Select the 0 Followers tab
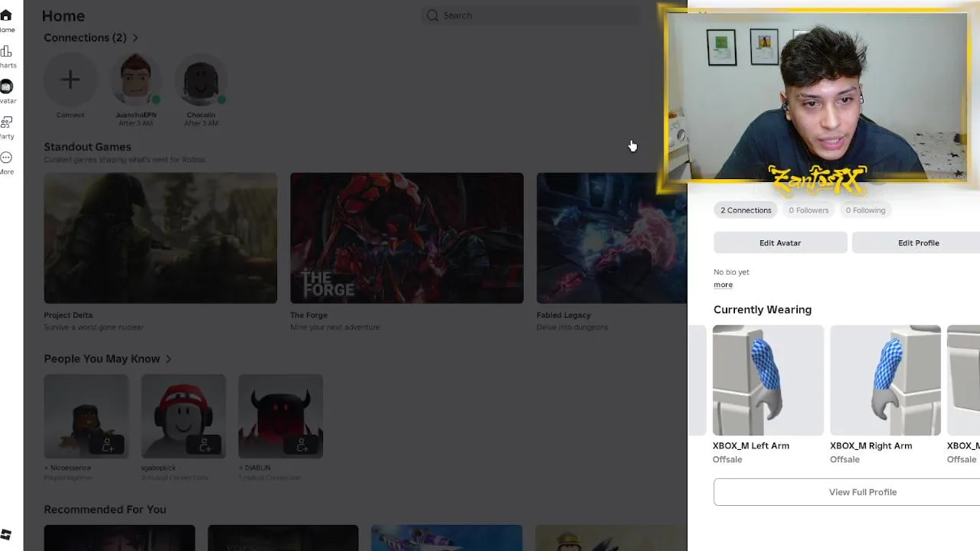This screenshot has width=980, height=551. 808,210
